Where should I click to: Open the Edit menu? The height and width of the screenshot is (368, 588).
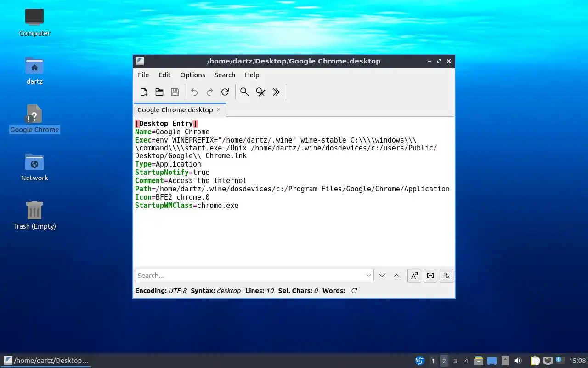pyautogui.click(x=164, y=75)
